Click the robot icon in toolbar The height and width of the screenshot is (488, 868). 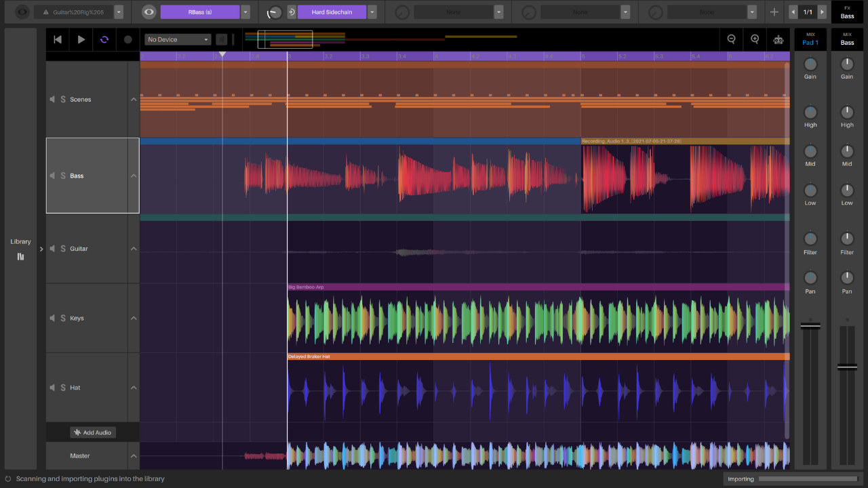click(778, 39)
